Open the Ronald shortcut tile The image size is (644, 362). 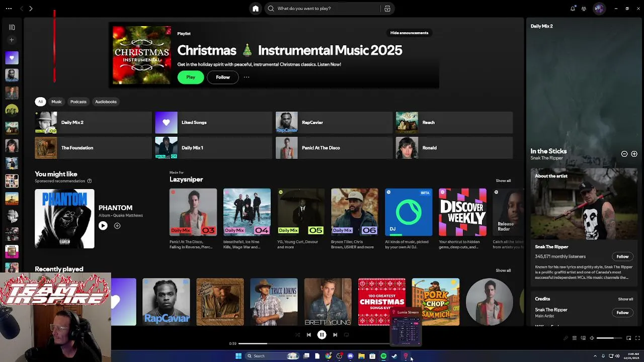[x=454, y=148]
